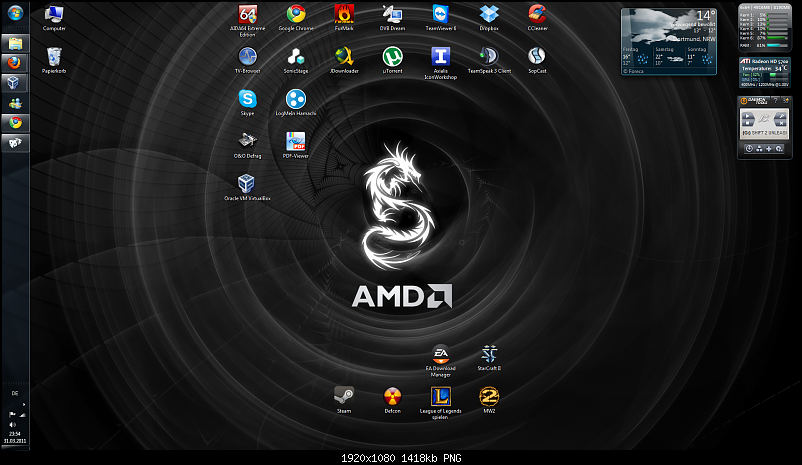Open the Dropbox desktop icon
Viewport: 802px width, 465px height.
pos(489,18)
